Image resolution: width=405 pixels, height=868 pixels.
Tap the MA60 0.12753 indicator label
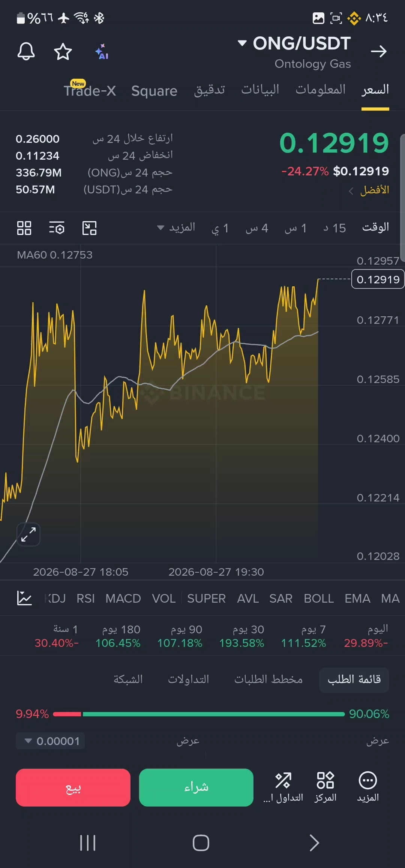pos(55,255)
